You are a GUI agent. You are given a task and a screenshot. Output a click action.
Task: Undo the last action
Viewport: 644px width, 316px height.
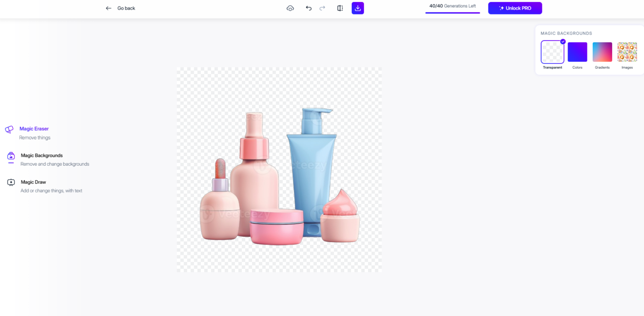tap(308, 8)
